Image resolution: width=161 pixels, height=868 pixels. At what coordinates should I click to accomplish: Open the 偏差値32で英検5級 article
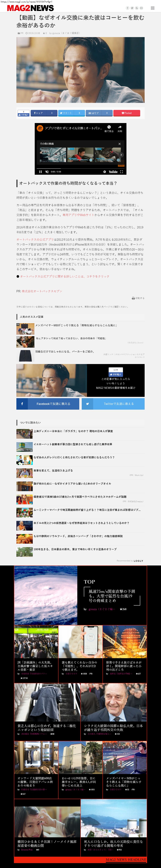pyautogui.click(x=80, y=497)
